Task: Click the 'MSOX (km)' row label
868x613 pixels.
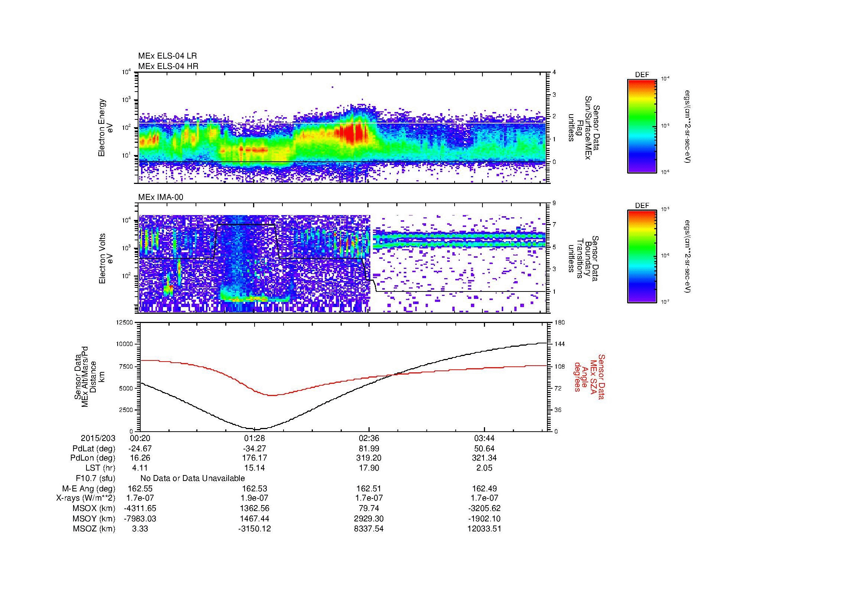Action: coord(94,508)
